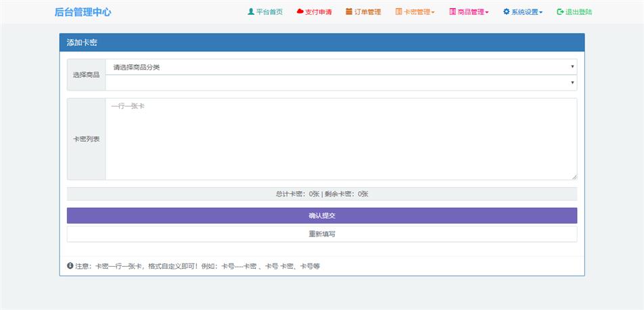Click the 选择商品 label

click(x=87, y=74)
